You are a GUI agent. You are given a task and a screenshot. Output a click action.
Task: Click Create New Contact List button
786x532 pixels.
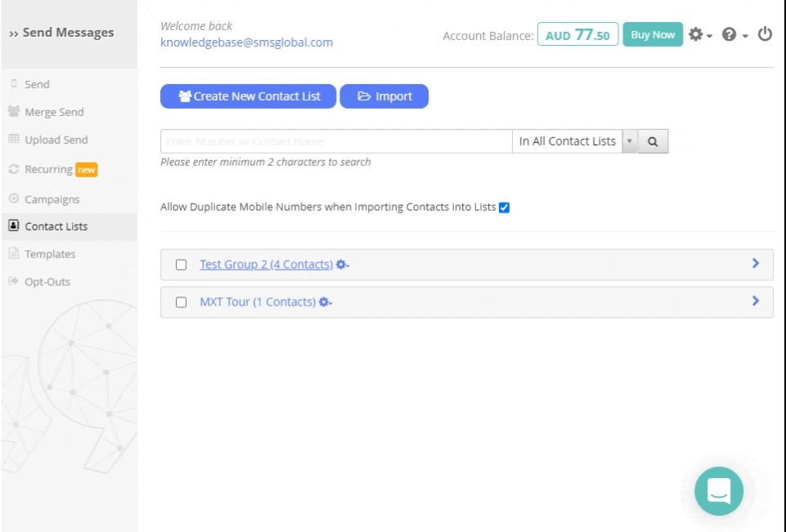pos(248,96)
